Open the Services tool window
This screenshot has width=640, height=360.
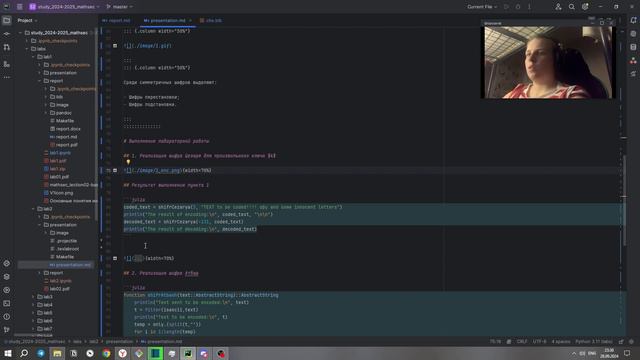(x=7, y=290)
